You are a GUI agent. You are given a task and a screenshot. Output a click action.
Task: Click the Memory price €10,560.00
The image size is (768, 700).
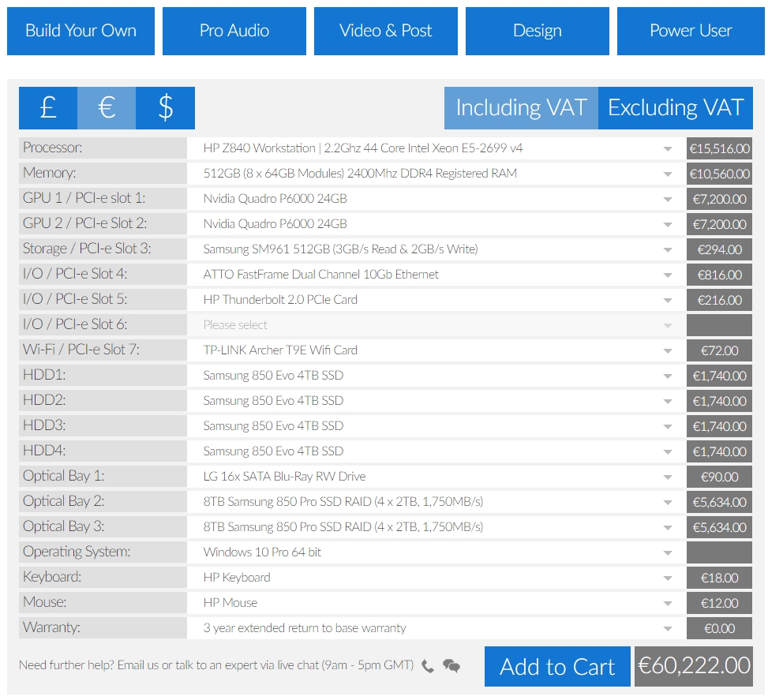719,174
